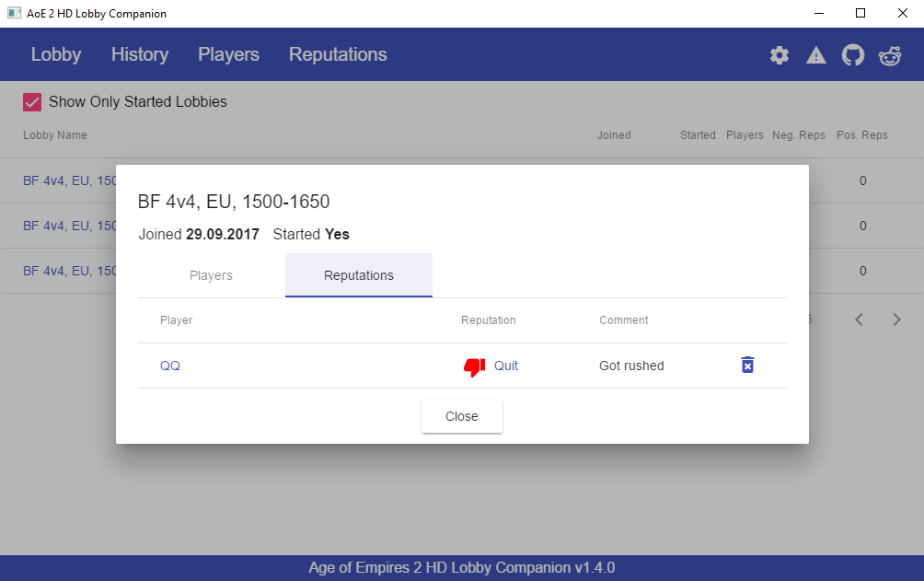Toggle Show Only Started Lobbies checkbox
Image resolution: width=924 pixels, height=581 pixels.
[x=32, y=102]
